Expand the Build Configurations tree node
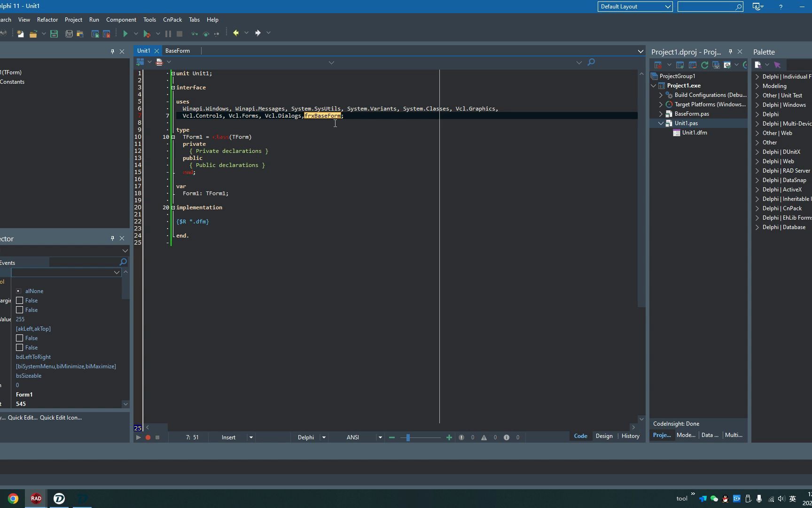Screen dimensions: 812x508 [x=661, y=95]
